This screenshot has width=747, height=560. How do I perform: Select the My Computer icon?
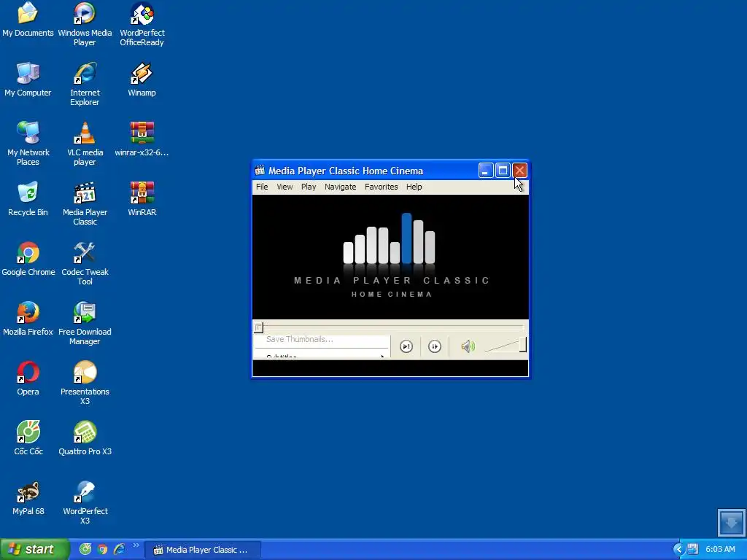pos(28,79)
